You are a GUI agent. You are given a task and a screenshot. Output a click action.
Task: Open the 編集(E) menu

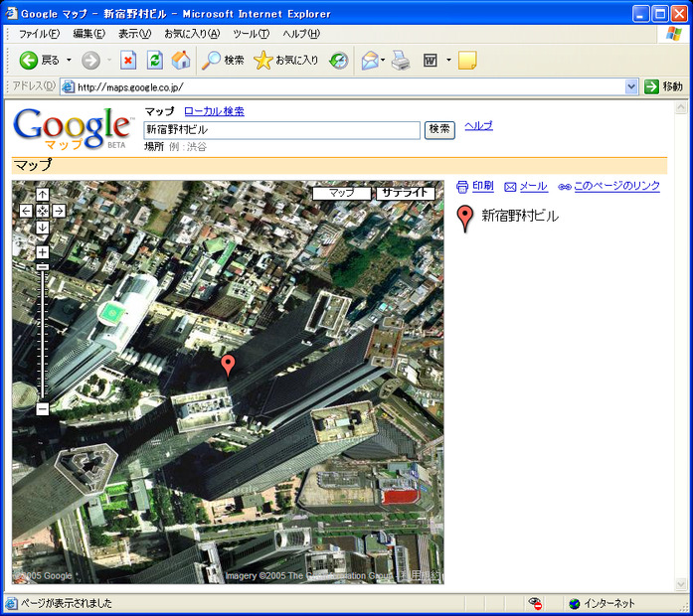tap(88, 34)
